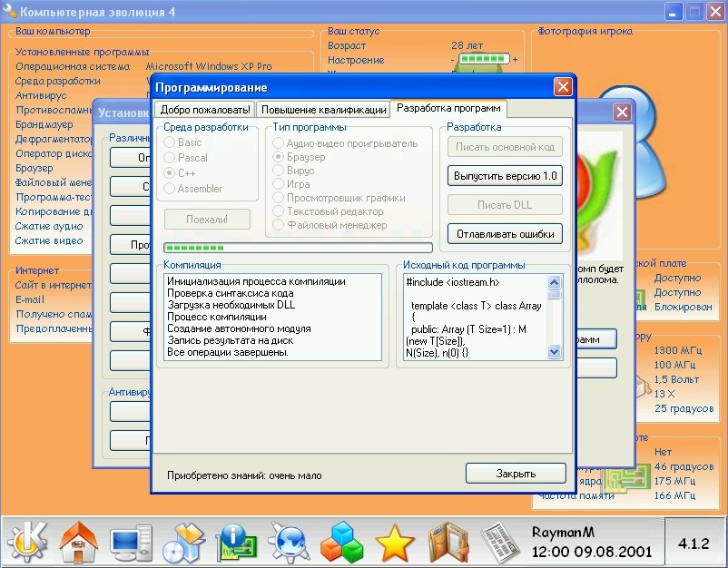The image size is (728, 568).
Task: Click the #include <iostream.h> code line
Action: click(453, 282)
